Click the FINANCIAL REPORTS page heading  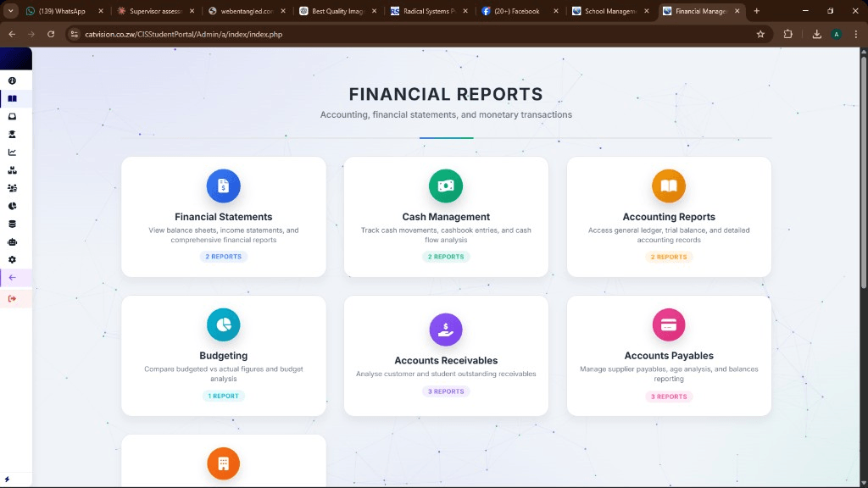446,94
